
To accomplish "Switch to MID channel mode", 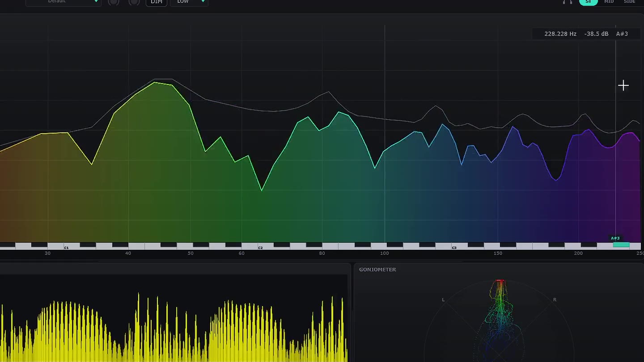I will click(609, 2).
